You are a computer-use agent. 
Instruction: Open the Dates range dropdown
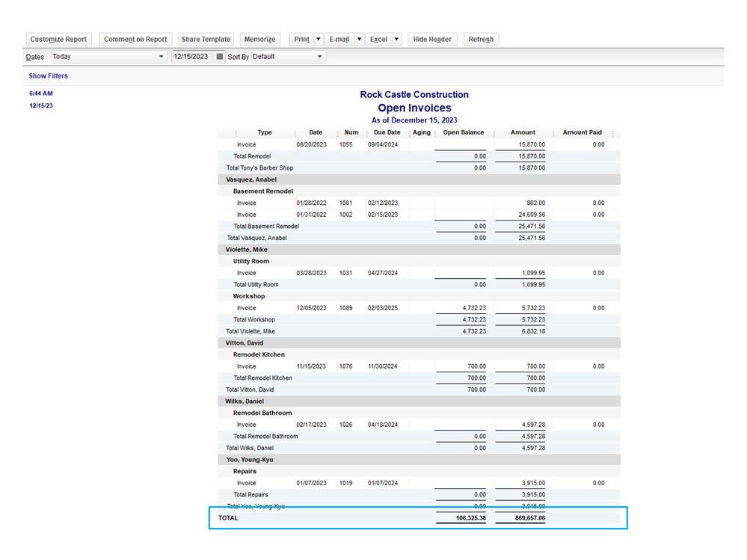coord(109,57)
